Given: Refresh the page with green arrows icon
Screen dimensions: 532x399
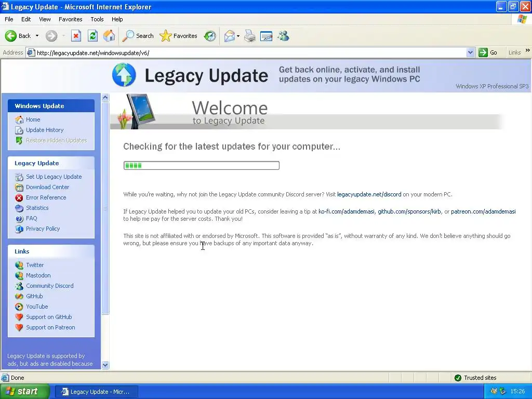Looking at the screenshot, I should coord(92,36).
